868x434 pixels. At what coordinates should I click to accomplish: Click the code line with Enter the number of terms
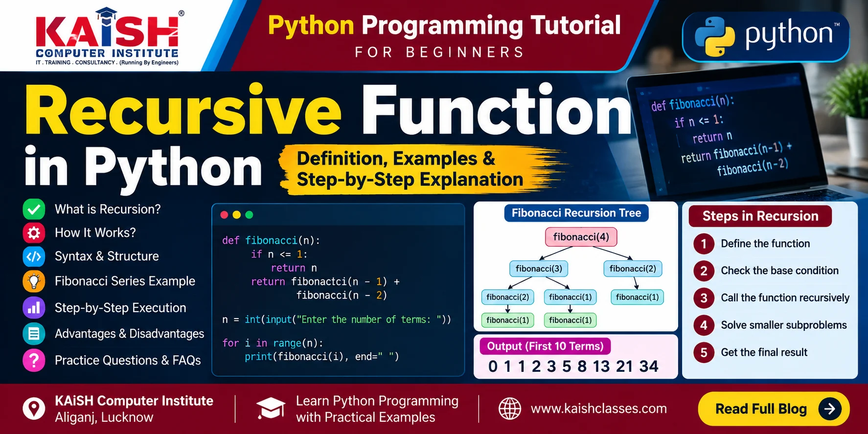(x=336, y=320)
